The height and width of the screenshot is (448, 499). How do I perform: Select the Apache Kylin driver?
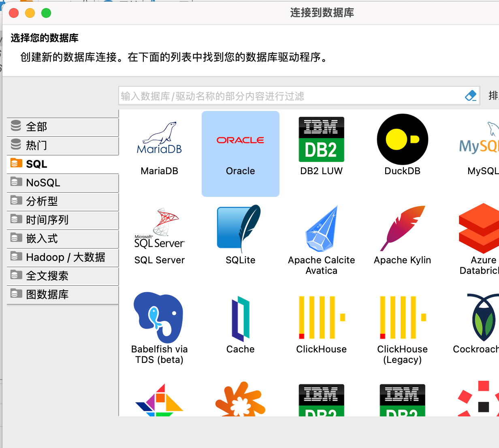point(402,229)
